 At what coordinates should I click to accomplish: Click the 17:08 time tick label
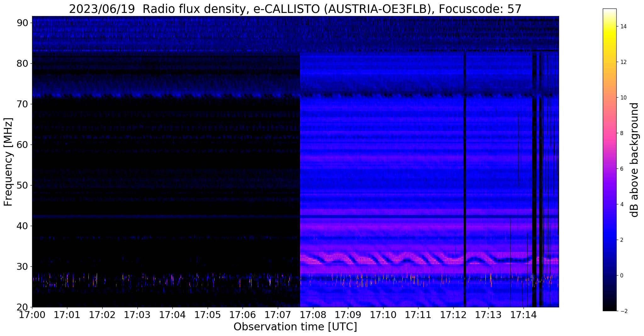point(313,315)
